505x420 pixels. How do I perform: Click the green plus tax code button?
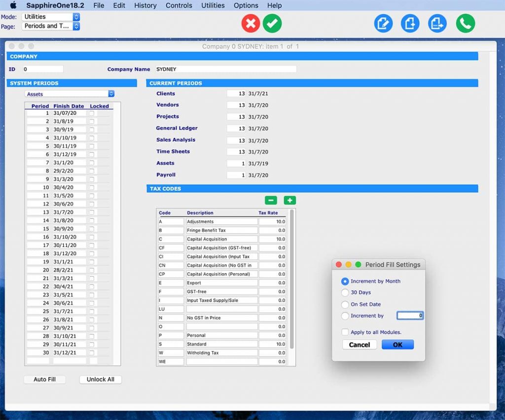pos(290,200)
